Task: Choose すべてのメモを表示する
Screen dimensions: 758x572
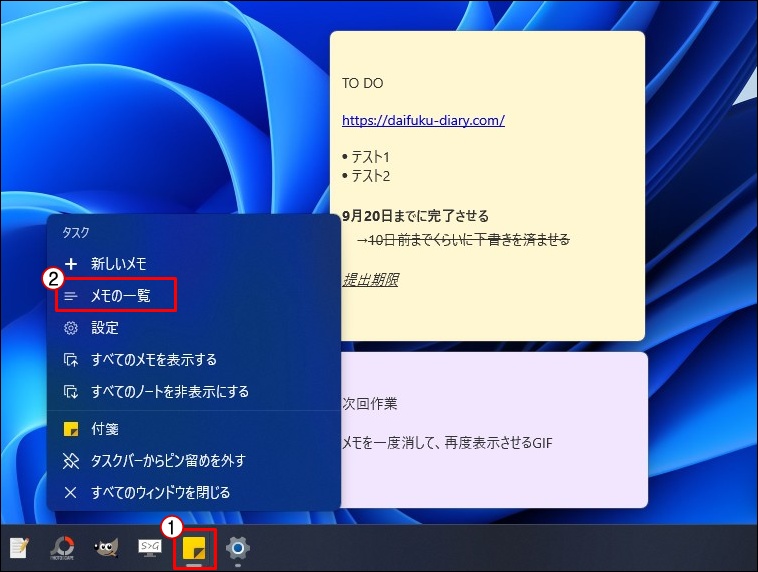Action: click(x=153, y=360)
